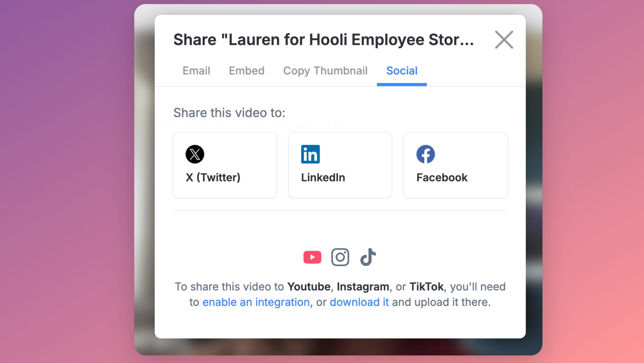This screenshot has height=363, width=644.
Task: Click the bold "Youtube" word in the note
Action: tap(308, 287)
